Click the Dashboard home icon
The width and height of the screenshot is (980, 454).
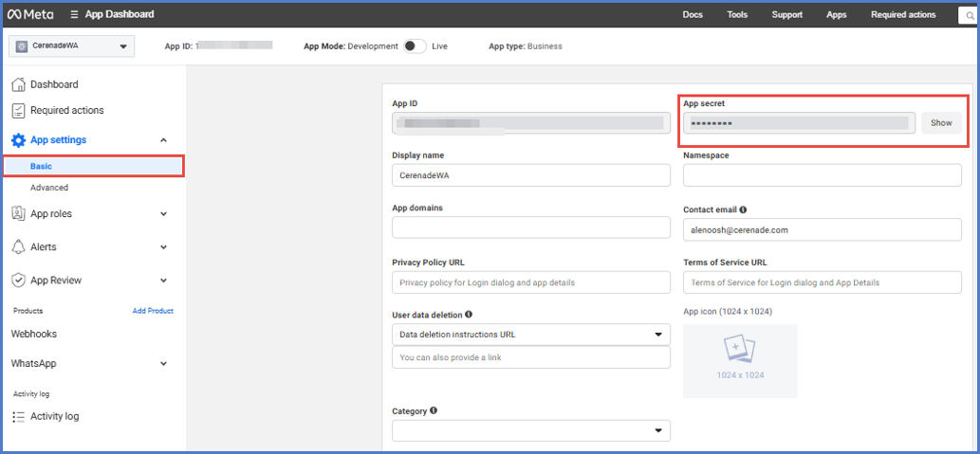pos(18,84)
